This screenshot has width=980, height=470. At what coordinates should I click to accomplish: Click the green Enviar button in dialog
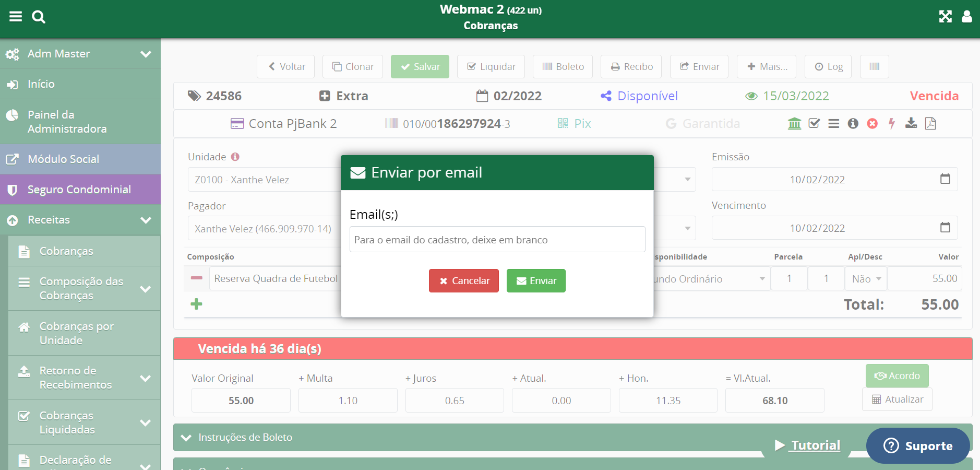click(x=536, y=281)
